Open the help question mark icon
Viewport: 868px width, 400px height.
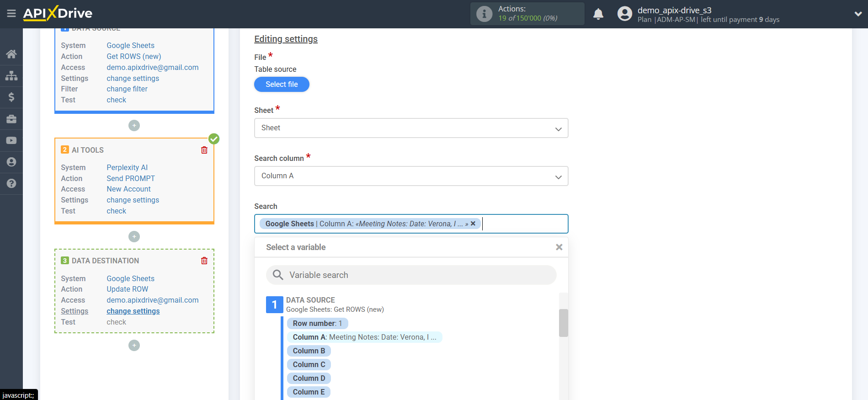pos(11,183)
